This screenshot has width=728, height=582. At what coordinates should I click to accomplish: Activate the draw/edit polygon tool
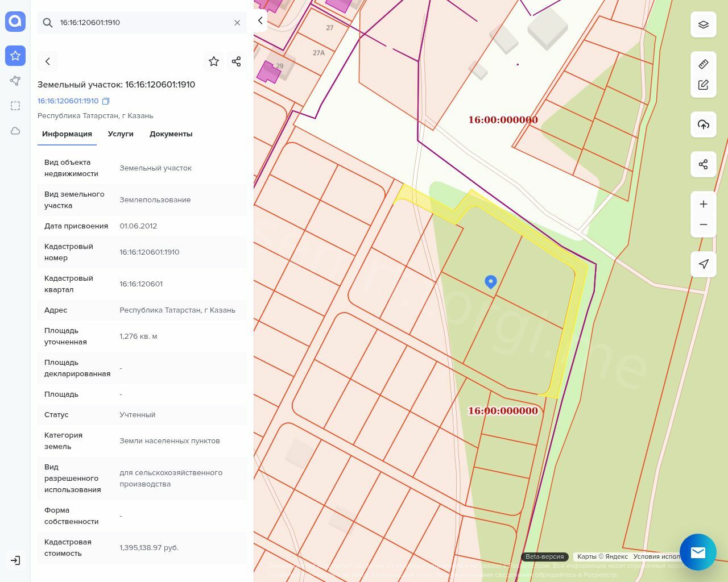tap(704, 85)
